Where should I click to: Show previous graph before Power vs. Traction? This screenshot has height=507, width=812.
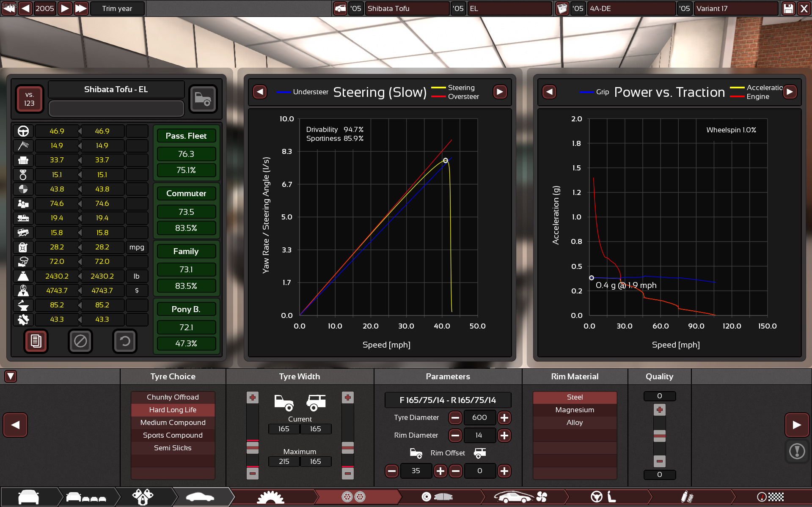coord(549,92)
